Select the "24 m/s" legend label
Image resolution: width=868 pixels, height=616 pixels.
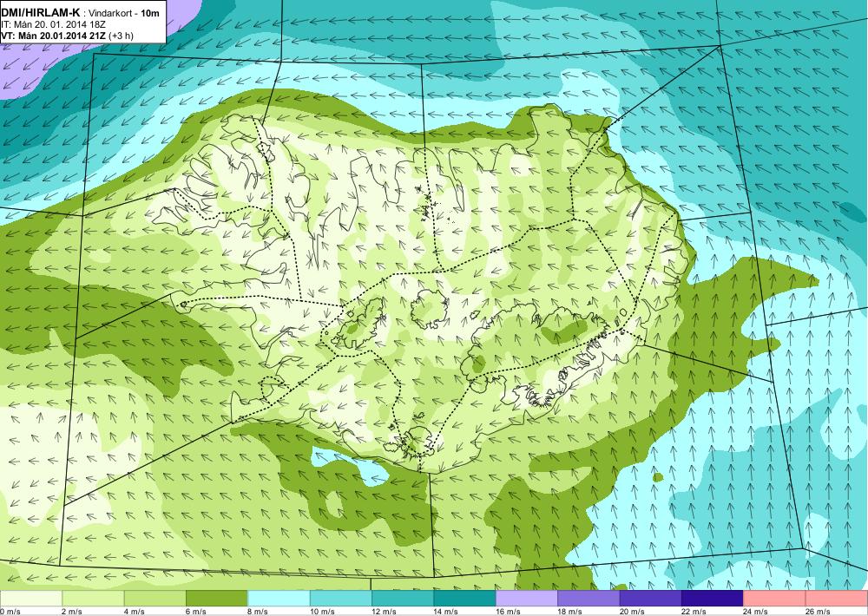click(x=756, y=612)
